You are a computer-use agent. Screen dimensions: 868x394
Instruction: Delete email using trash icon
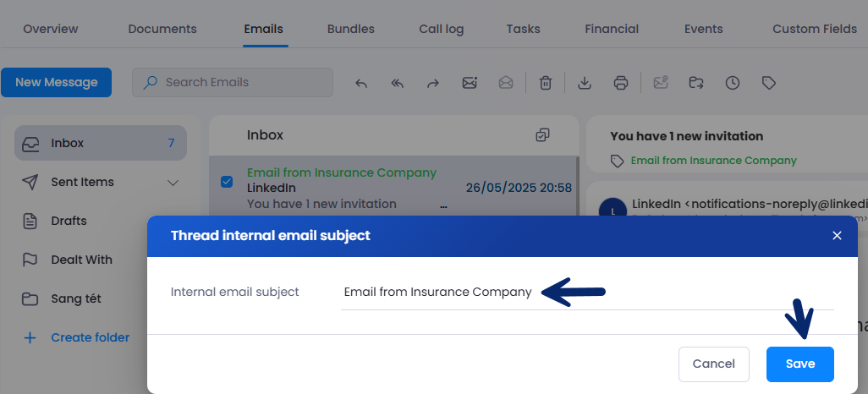[x=546, y=83]
